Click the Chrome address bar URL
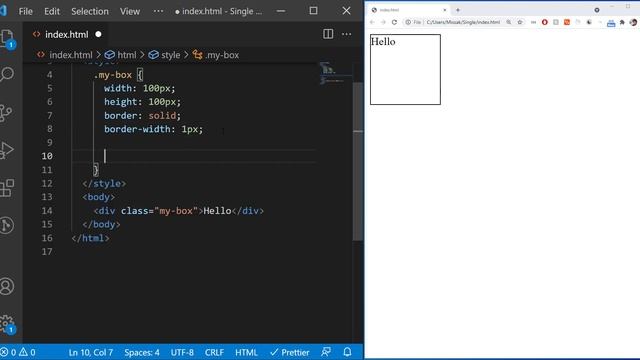Viewport: 640px width, 360px height. pos(463,22)
